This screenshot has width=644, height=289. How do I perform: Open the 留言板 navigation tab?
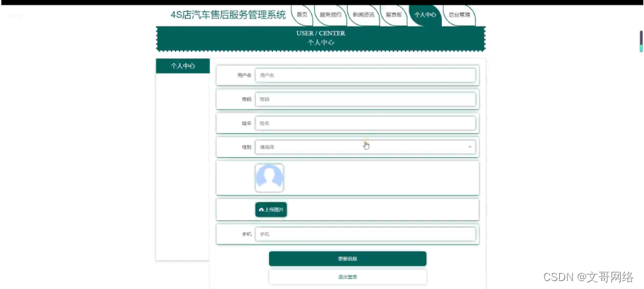click(394, 15)
